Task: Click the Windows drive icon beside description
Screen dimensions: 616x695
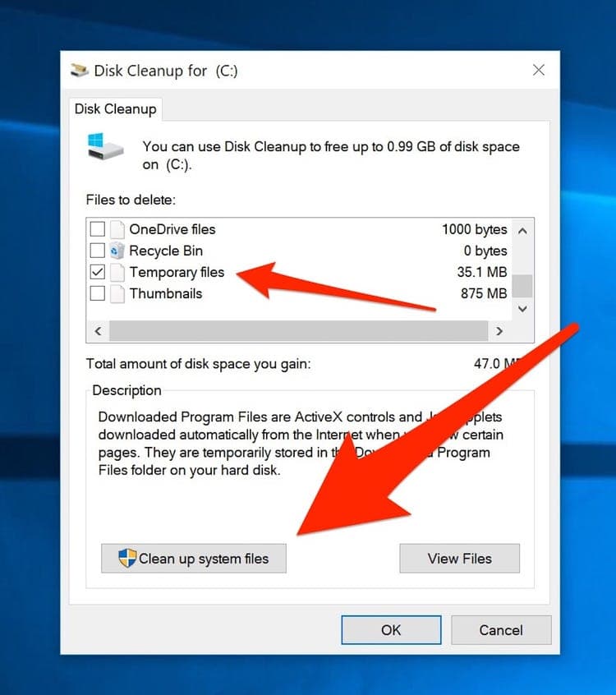Action: click(x=104, y=147)
